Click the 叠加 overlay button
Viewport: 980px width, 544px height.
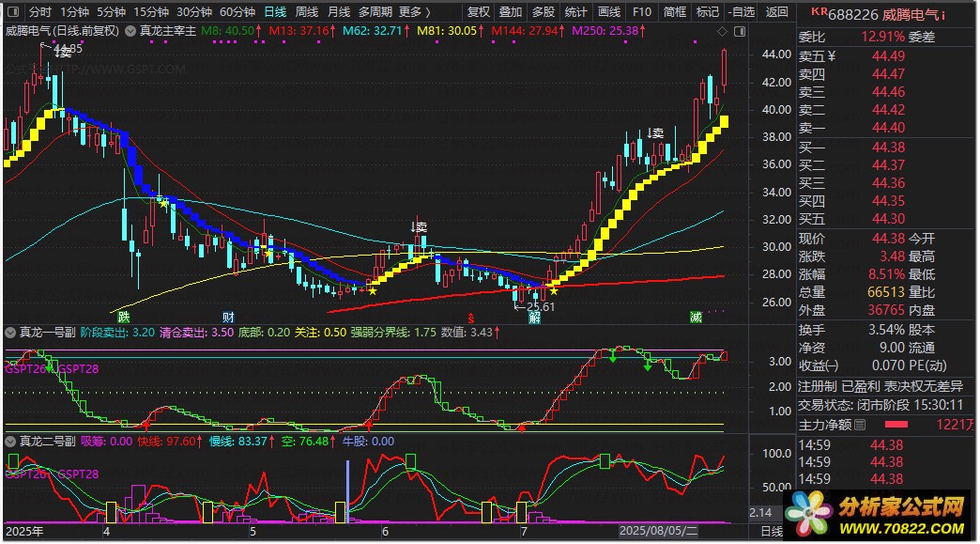pos(510,12)
